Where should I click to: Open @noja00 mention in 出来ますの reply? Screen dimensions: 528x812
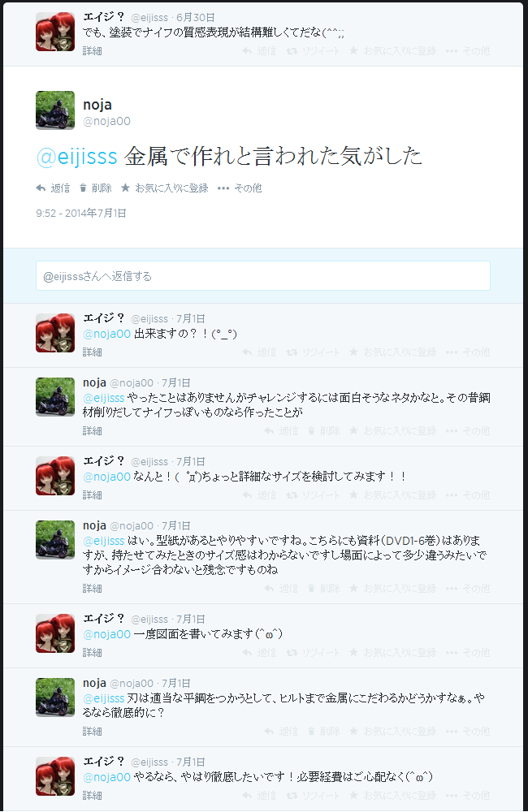pos(106,334)
